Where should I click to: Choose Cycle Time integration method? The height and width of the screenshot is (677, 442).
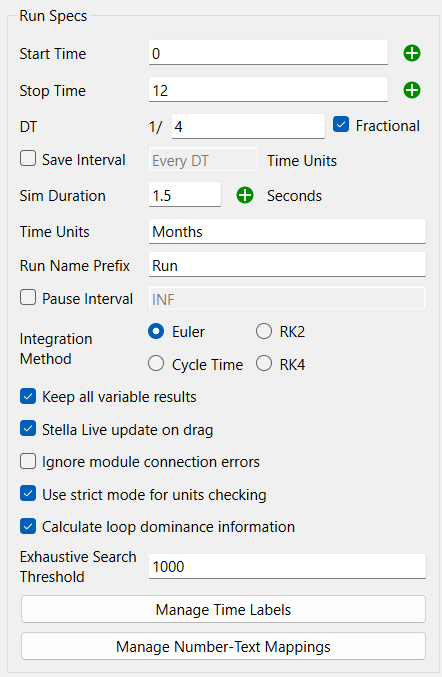coord(156,364)
